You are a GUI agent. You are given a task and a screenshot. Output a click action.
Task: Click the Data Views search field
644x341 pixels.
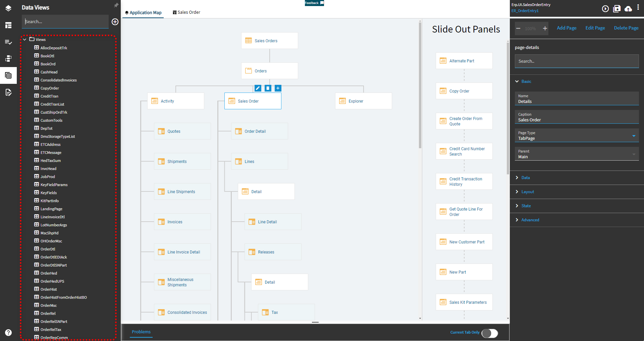pyautogui.click(x=65, y=21)
